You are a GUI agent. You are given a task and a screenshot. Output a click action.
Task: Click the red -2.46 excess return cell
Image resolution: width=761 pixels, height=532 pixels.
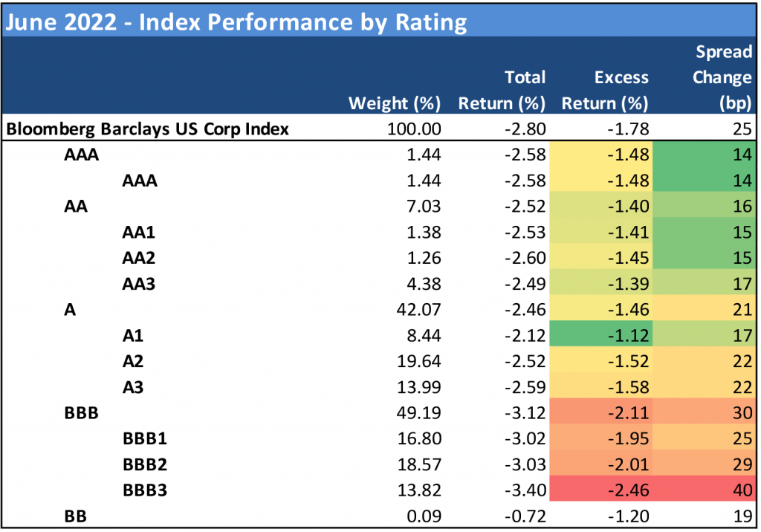click(x=601, y=490)
